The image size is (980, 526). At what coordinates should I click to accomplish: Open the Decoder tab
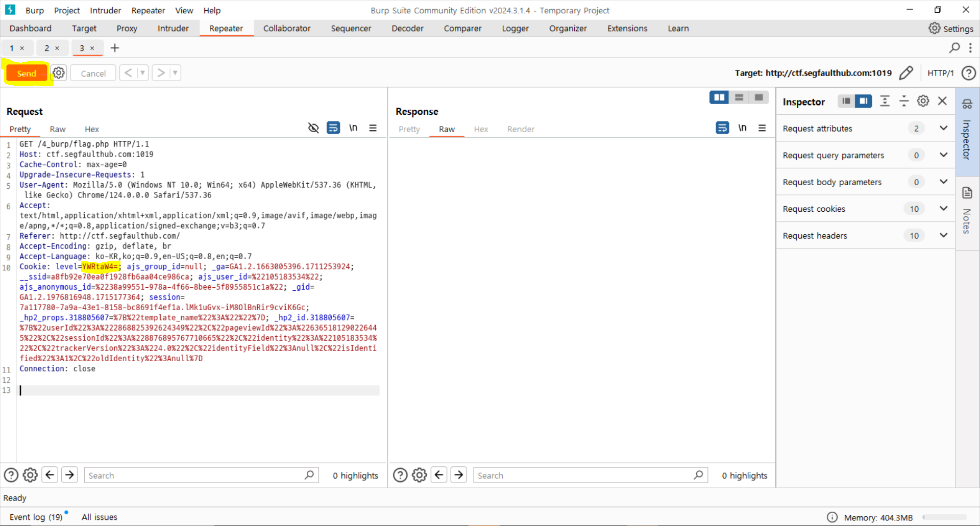click(407, 29)
